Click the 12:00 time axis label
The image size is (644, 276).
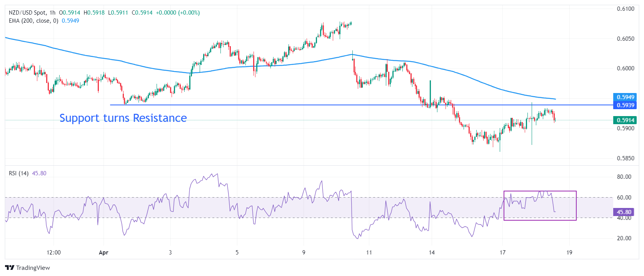pos(53,253)
